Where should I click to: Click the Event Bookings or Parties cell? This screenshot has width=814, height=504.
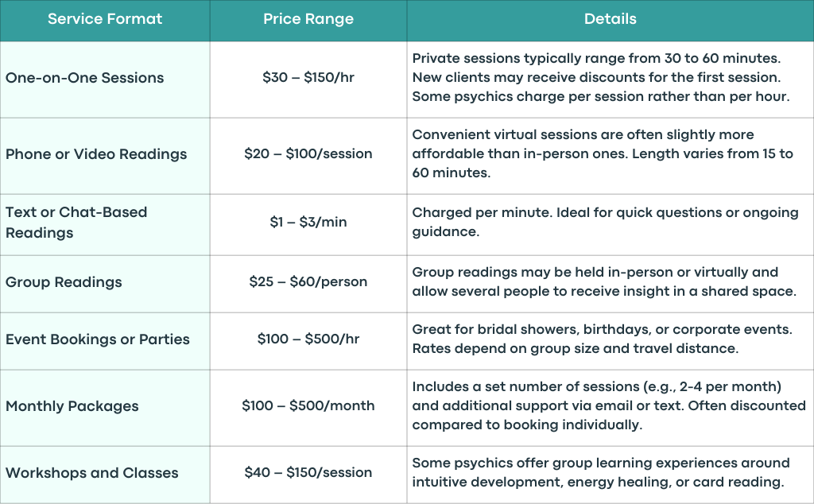[x=105, y=341]
